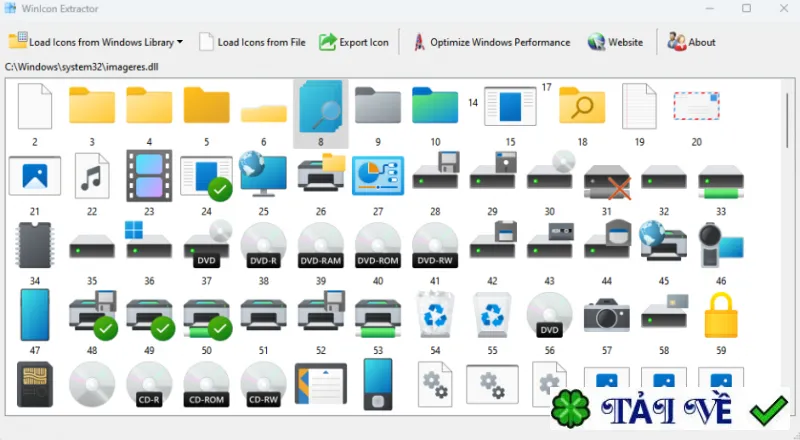Select the 5.25 floppy drive icon 29
Image resolution: width=800 pixels, height=440 pixels.
(493, 170)
